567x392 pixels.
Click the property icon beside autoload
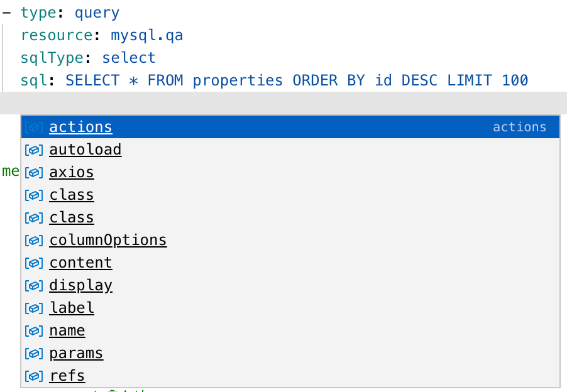coord(34,150)
